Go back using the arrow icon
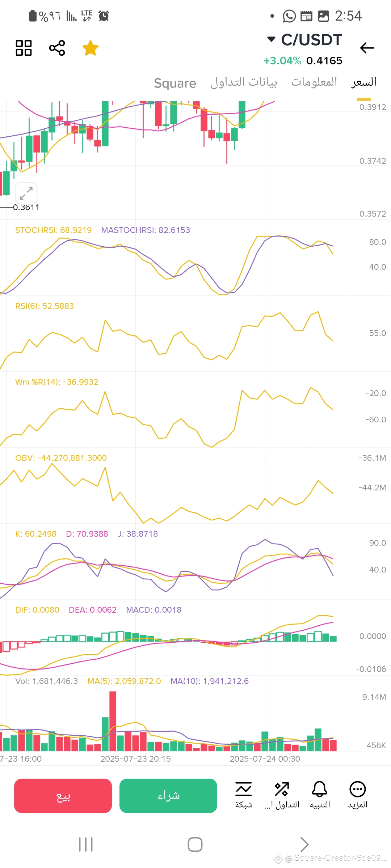 [367, 48]
